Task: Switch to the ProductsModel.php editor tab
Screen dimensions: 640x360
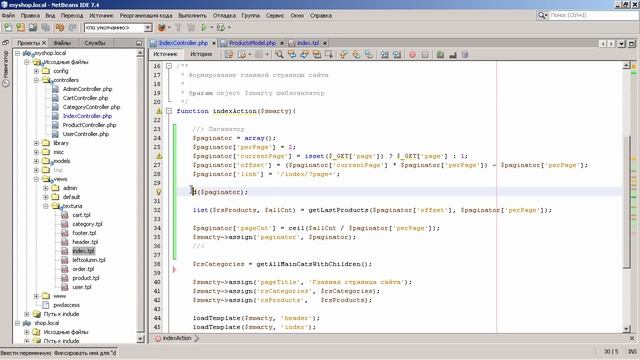Action: coord(252,43)
